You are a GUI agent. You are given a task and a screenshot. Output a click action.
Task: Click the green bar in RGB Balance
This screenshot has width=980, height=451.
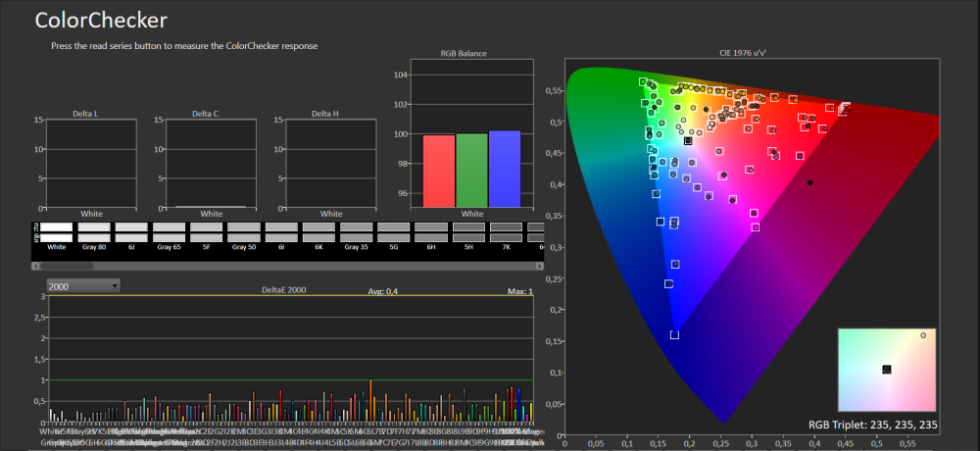click(471, 170)
